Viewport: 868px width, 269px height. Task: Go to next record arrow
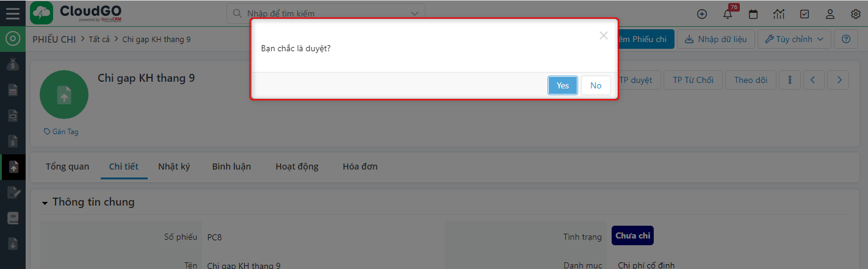839,80
